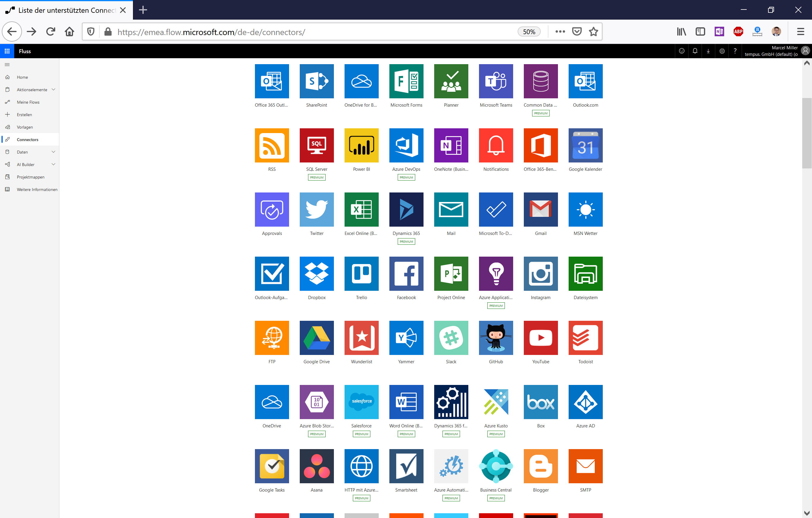This screenshot has height=518, width=812.
Task: Open the Dropbox connector
Action: click(x=316, y=274)
